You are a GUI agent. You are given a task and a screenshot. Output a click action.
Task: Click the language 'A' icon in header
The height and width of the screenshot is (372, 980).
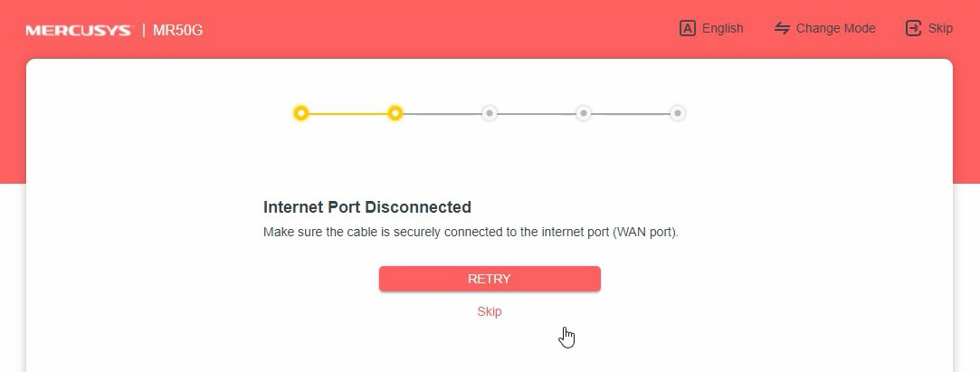[688, 28]
